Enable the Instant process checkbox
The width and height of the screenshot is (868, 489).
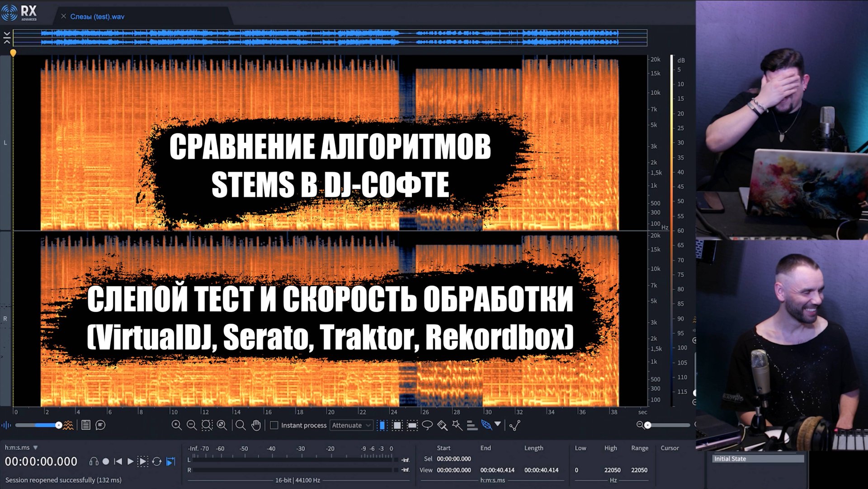pos(274,425)
